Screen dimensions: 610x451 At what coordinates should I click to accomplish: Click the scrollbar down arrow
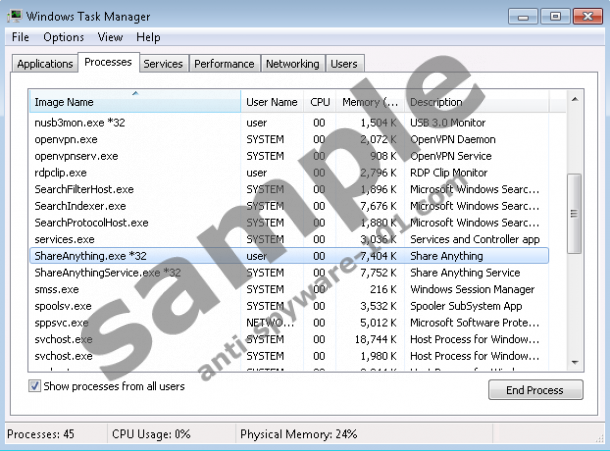574,361
